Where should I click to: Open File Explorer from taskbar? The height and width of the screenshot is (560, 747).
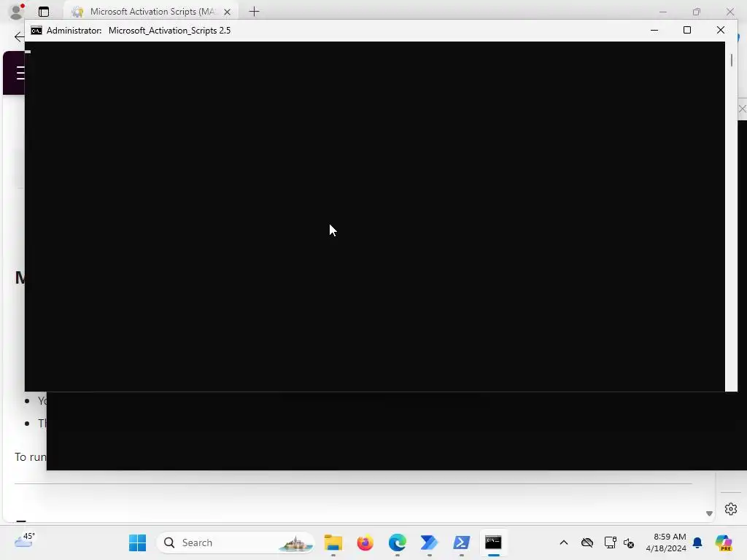click(x=333, y=542)
